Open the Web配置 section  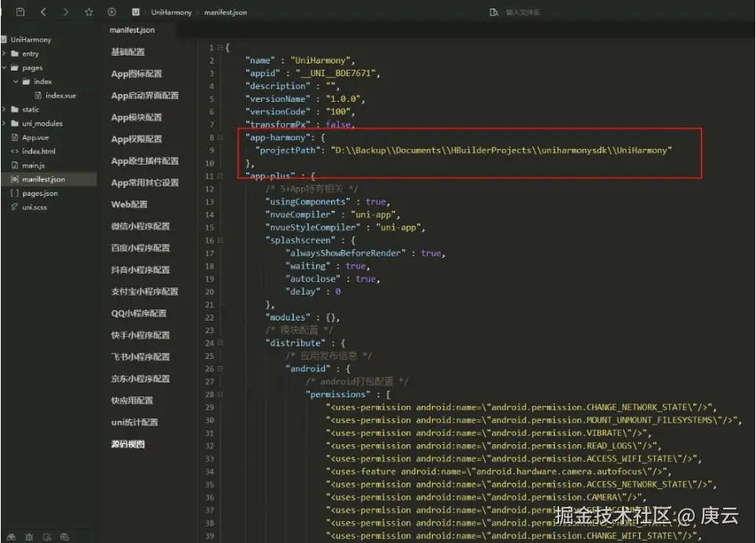129,205
